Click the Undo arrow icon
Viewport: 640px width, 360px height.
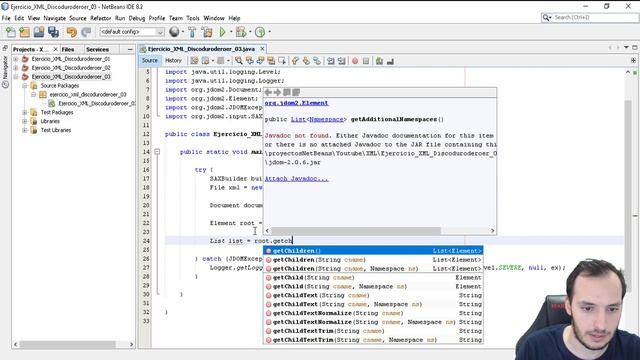[71, 32]
